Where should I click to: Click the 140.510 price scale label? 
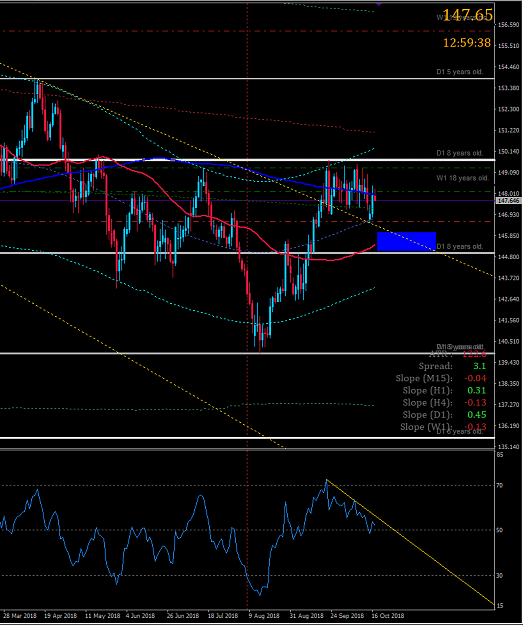[509, 342]
